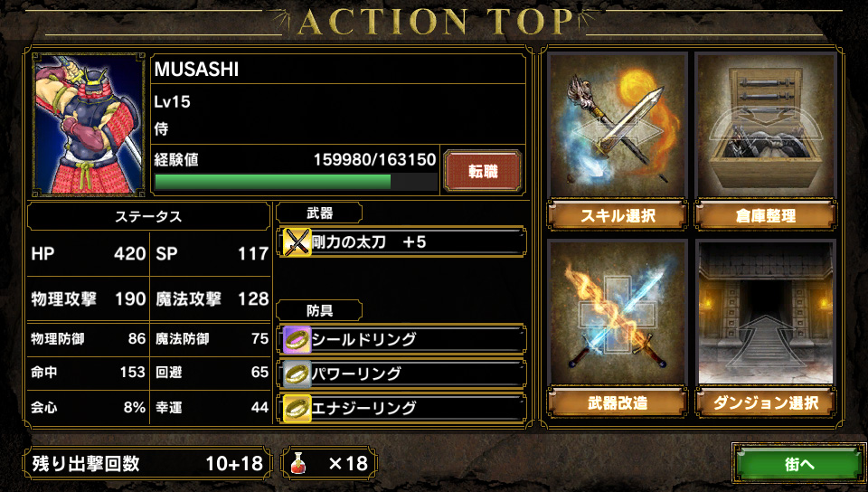Open the 倉庫整理 storage chest image
The image size is (868, 492).
click(766, 126)
